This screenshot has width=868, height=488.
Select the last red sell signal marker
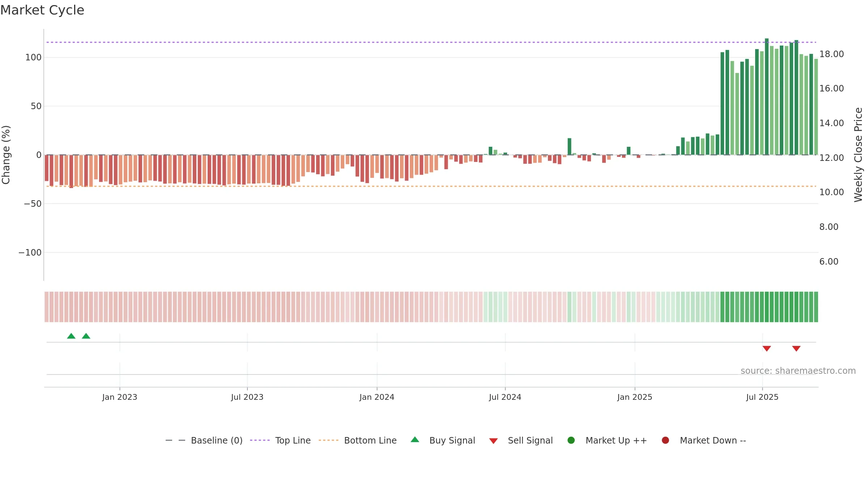(x=796, y=348)
